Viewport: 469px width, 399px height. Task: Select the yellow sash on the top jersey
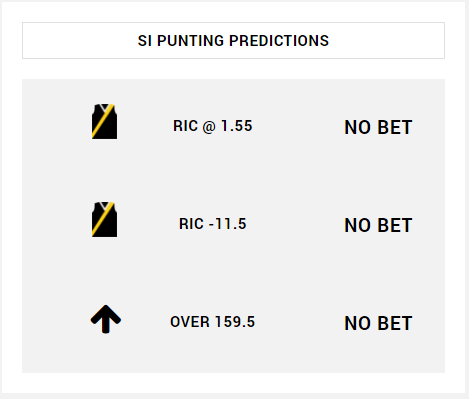(x=103, y=121)
